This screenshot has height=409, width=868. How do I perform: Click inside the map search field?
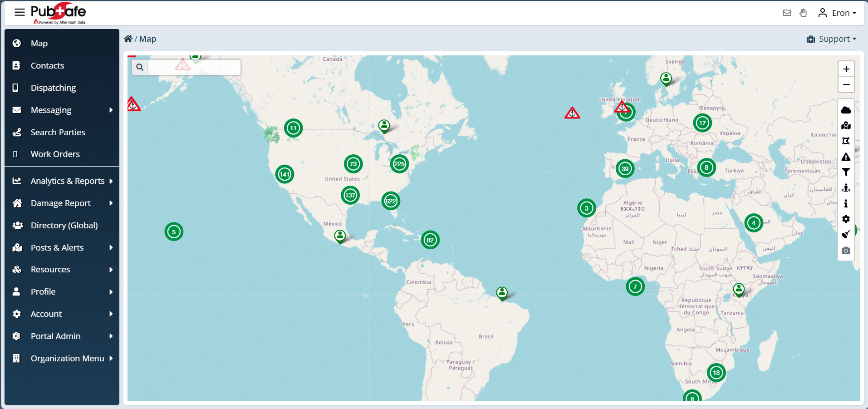coord(195,67)
